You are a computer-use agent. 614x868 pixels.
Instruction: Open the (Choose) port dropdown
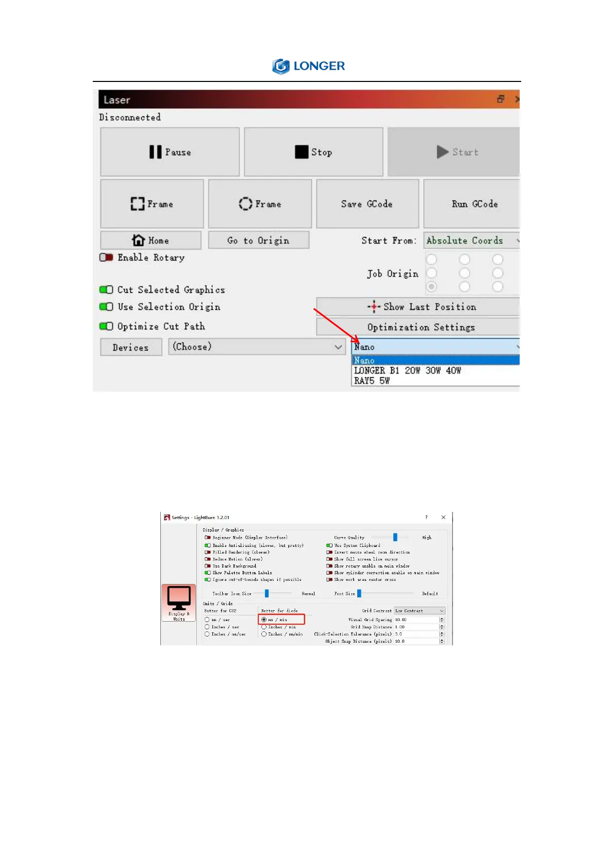257,347
